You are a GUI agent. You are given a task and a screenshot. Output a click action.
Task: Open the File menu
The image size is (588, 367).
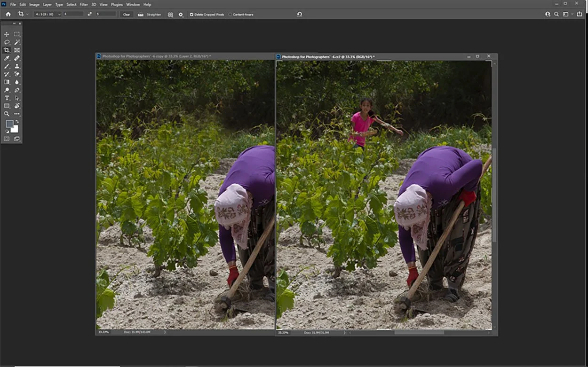(13, 4)
